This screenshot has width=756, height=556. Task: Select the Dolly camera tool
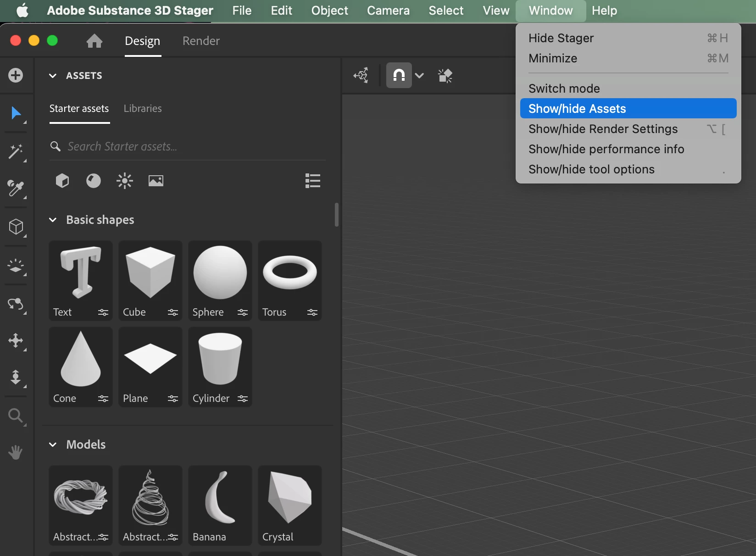[16, 378]
